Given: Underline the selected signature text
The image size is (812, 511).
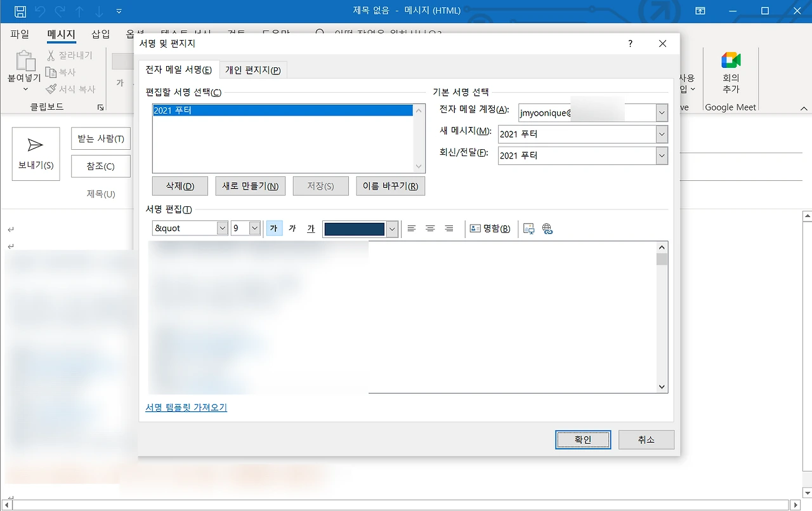Looking at the screenshot, I should [x=311, y=229].
